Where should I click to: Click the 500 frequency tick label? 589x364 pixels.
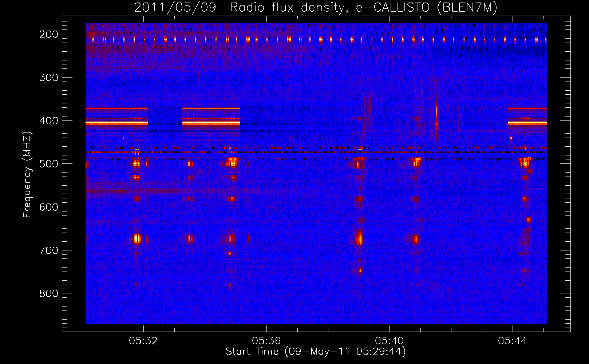coord(49,164)
